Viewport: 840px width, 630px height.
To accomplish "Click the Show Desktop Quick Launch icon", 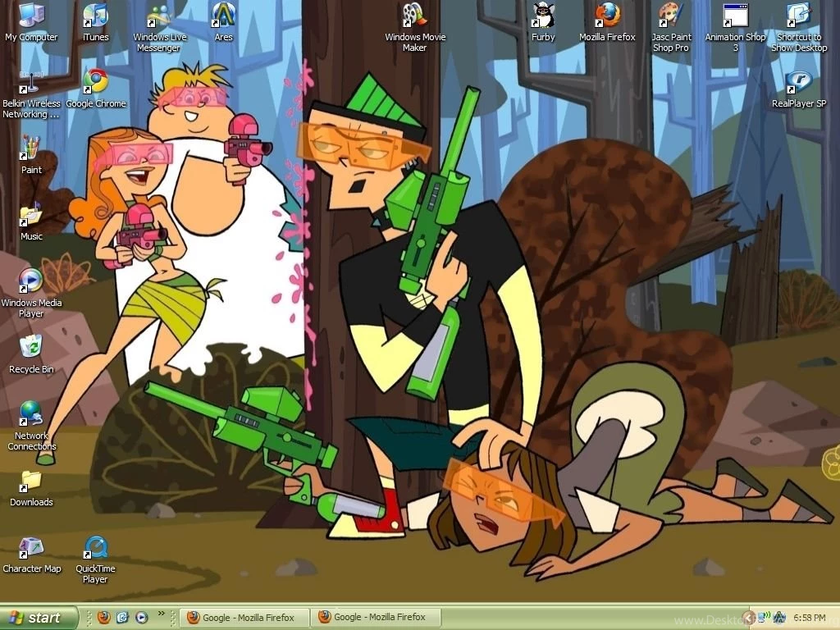I will coord(123,618).
